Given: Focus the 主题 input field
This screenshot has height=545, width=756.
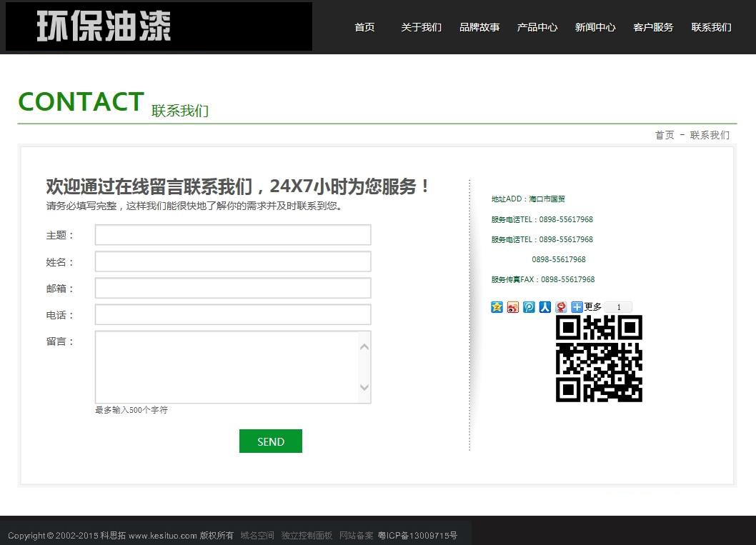Looking at the screenshot, I should 233,235.
